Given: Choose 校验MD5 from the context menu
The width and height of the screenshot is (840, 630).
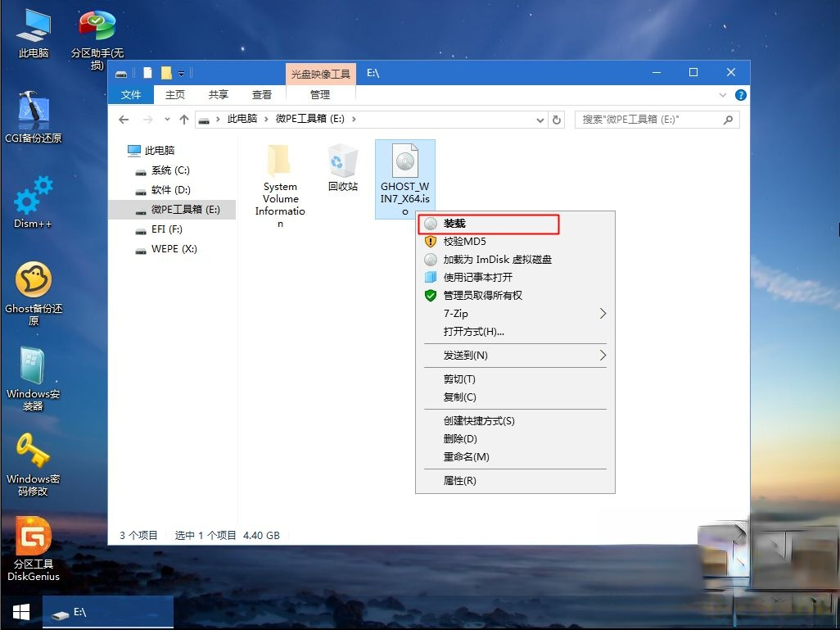Looking at the screenshot, I should pos(463,242).
